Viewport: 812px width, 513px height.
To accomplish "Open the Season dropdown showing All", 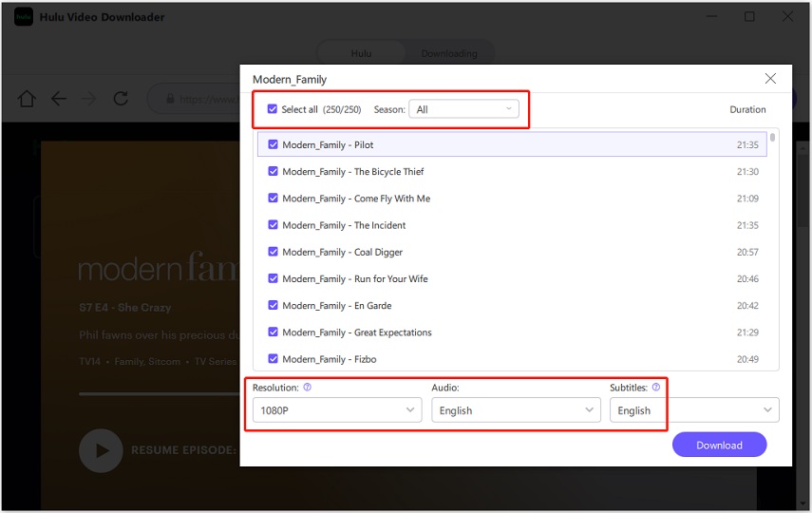I will (x=464, y=109).
